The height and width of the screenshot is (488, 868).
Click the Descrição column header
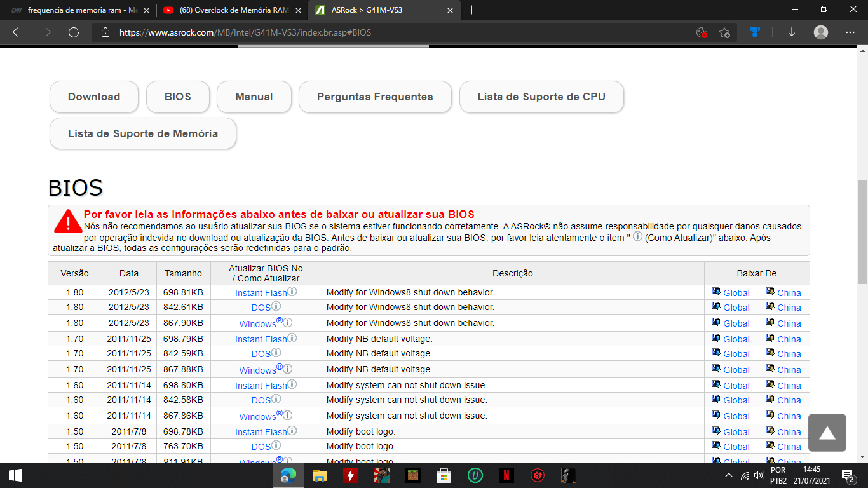(x=513, y=273)
